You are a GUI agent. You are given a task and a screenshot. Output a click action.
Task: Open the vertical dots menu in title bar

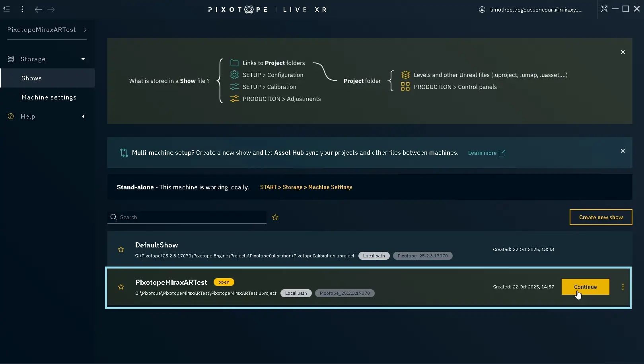22,9
